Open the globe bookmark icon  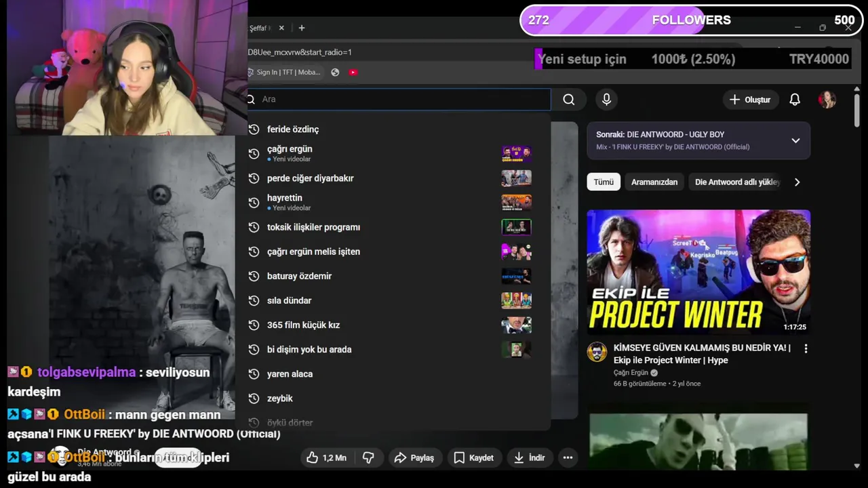pos(335,72)
